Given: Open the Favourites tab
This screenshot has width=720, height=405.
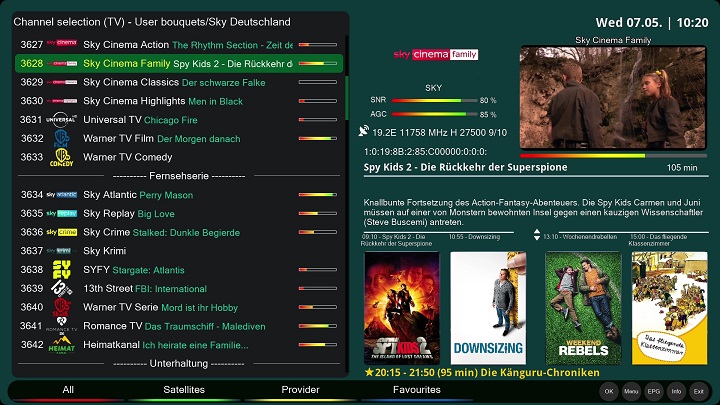Looking at the screenshot, I should (x=416, y=390).
